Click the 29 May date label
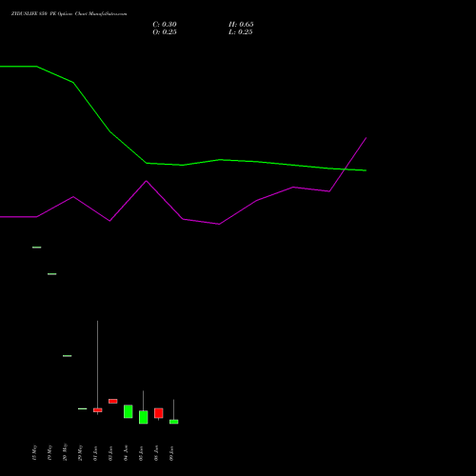The height and width of the screenshot is (476, 476). [80, 452]
